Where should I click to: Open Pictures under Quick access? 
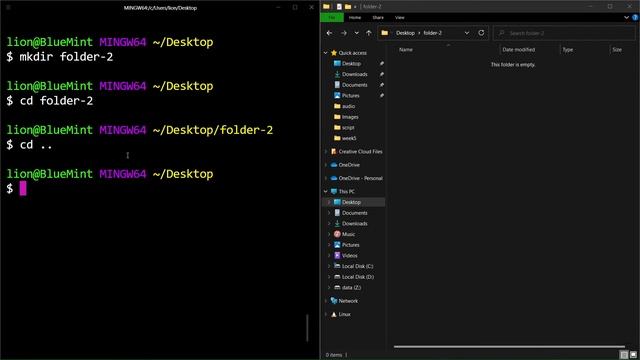point(351,96)
